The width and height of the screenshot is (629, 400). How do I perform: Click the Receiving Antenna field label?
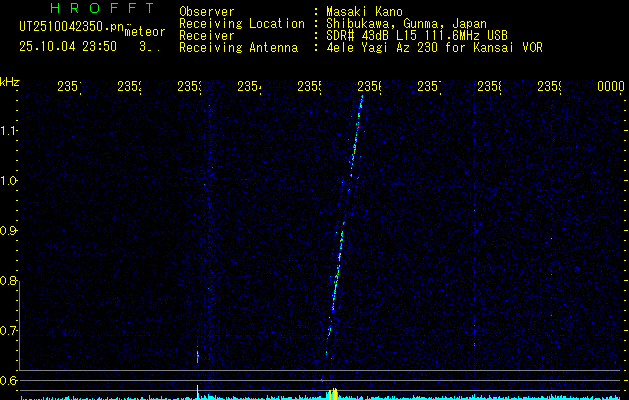click(x=238, y=48)
